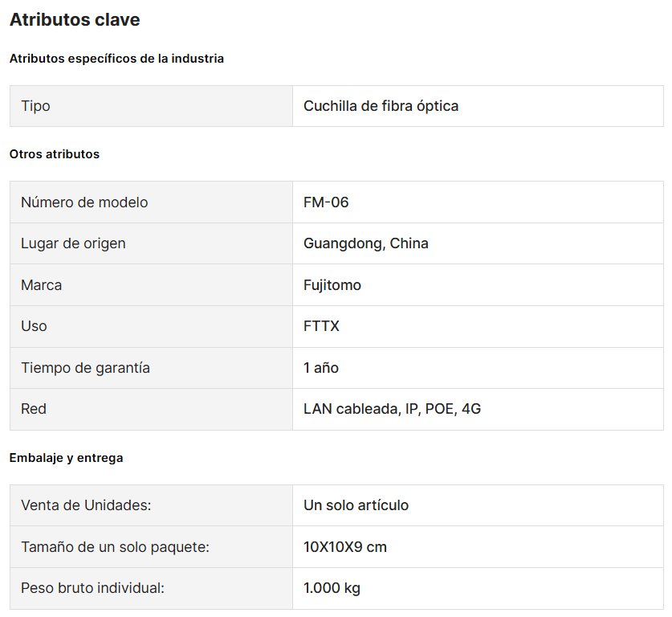Click the "1.000 kg" gross weight value
672x617 pixels.
pyautogui.click(x=332, y=588)
